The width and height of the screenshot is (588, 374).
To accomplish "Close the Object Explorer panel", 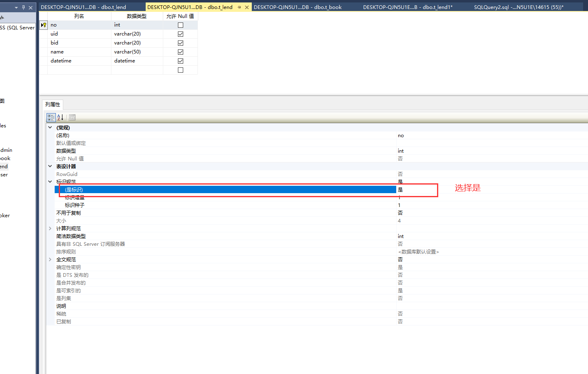I will tap(31, 7).
